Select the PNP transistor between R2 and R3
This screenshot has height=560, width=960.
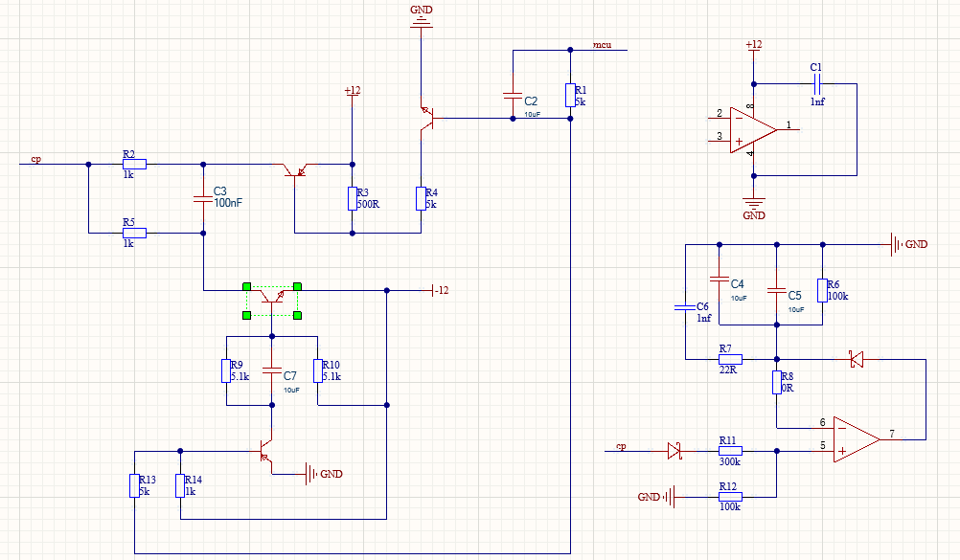(x=295, y=169)
